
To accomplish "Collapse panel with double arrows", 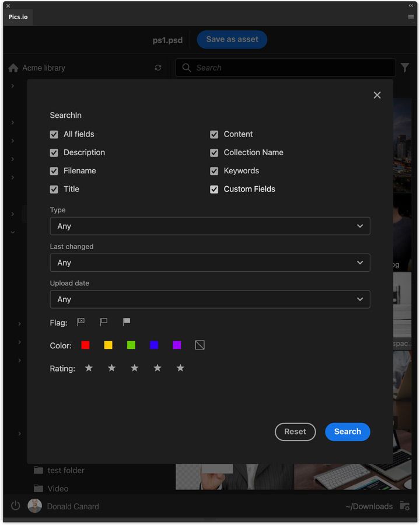I will pyautogui.click(x=411, y=6).
